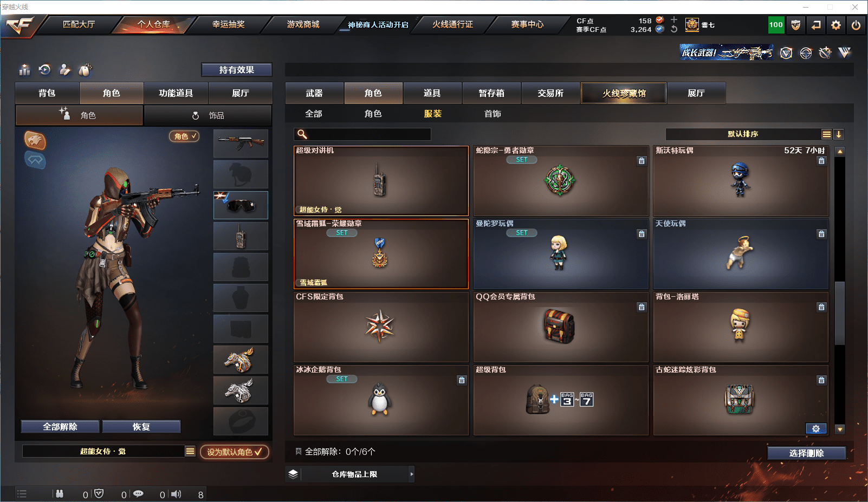
Task: Toggle the 角色 checkmark pill on preview
Action: coord(184,136)
